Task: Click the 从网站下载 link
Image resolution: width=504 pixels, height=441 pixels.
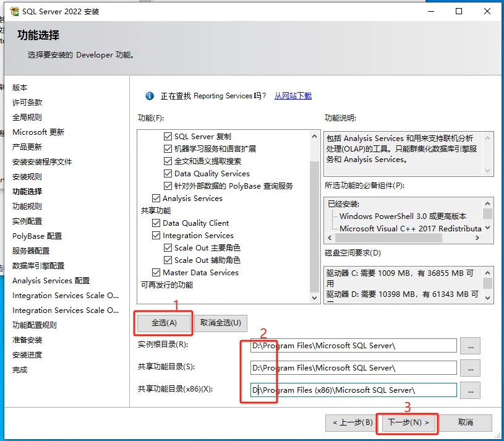Action: pyautogui.click(x=293, y=96)
